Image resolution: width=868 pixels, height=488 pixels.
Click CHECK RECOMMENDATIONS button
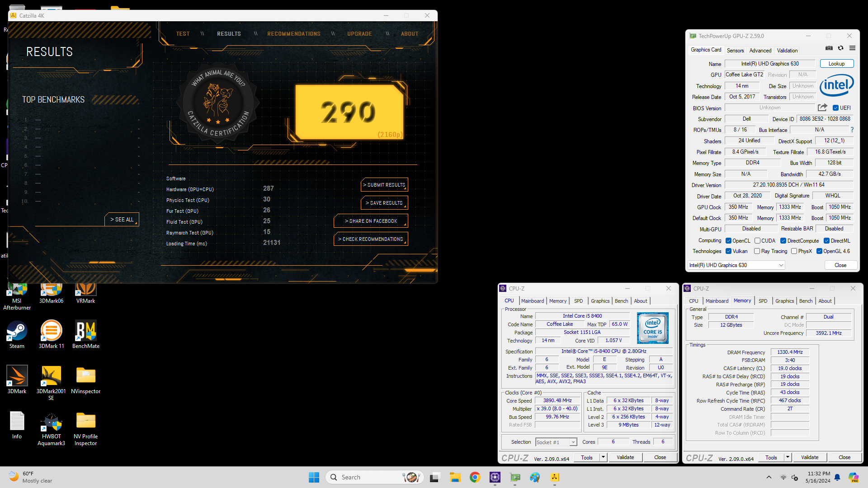[371, 239]
